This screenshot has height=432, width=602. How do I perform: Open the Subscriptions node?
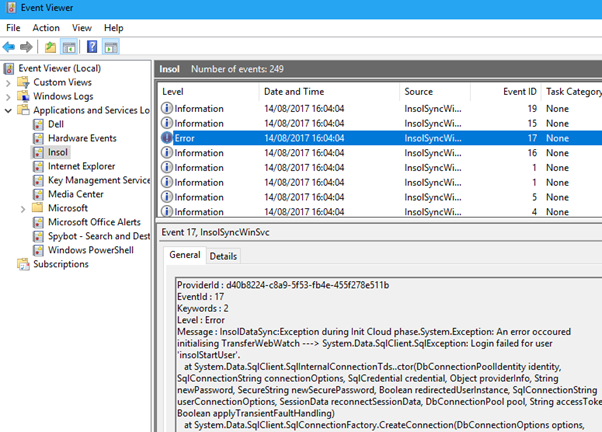pyautogui.click(x=60, y=264)
